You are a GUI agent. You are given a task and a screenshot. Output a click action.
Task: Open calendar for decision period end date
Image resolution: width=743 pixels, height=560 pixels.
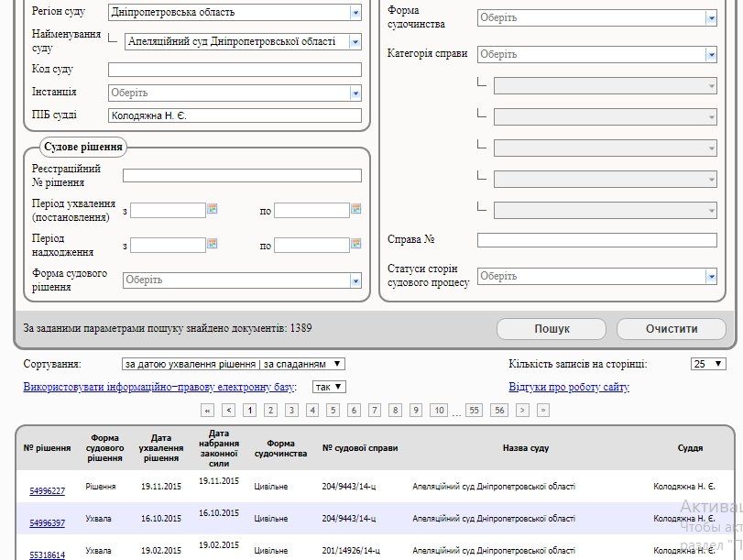point(356,209)
